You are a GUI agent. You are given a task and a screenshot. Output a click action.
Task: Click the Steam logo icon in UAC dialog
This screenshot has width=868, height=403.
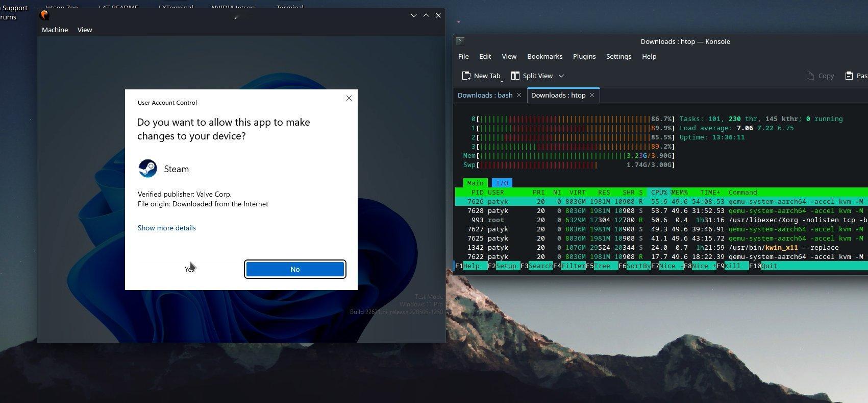[147, 169]
